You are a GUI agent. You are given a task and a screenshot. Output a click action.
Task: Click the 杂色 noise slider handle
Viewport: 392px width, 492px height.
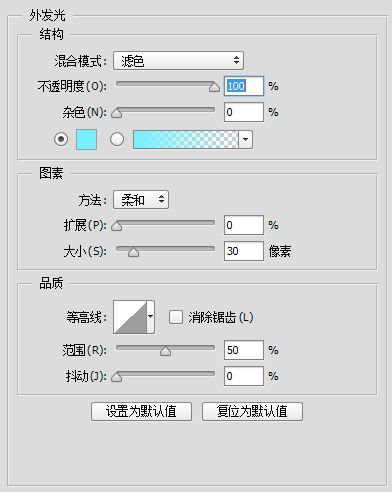(116, 113)
